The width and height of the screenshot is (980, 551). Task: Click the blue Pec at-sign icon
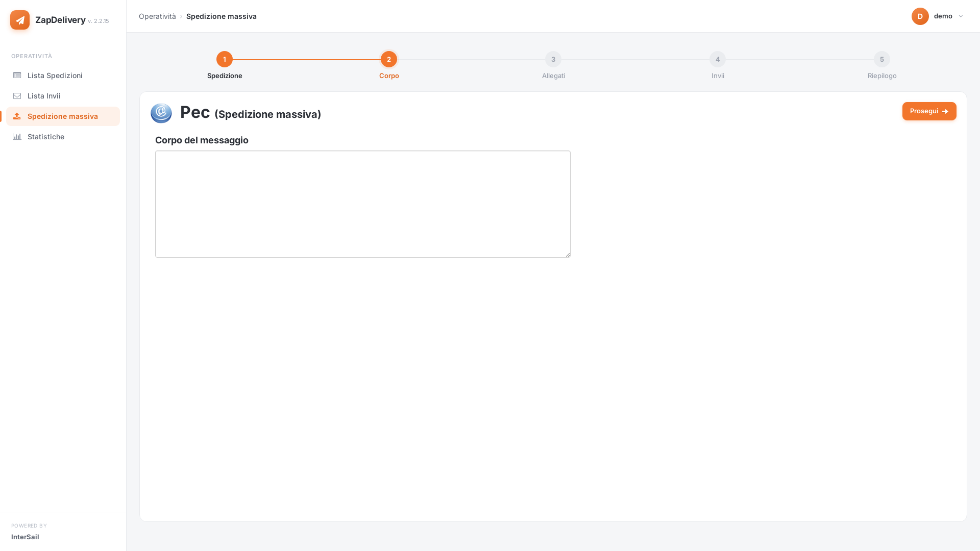tap(161, 113)
